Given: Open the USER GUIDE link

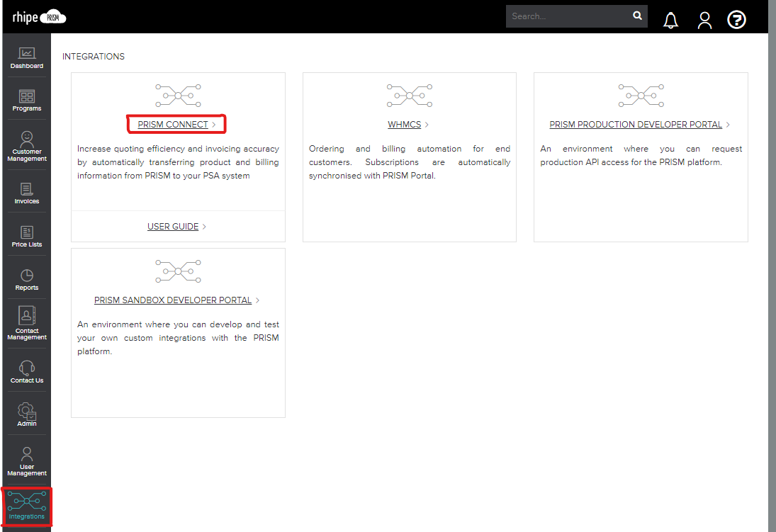Looking at the screenshot, I should (x=173, y=226).
